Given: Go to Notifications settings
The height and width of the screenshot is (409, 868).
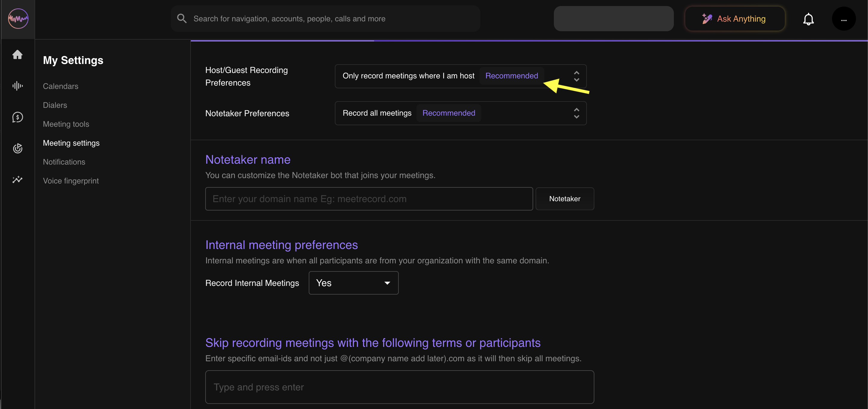Looking at the screenshot, I should point(64,162).
